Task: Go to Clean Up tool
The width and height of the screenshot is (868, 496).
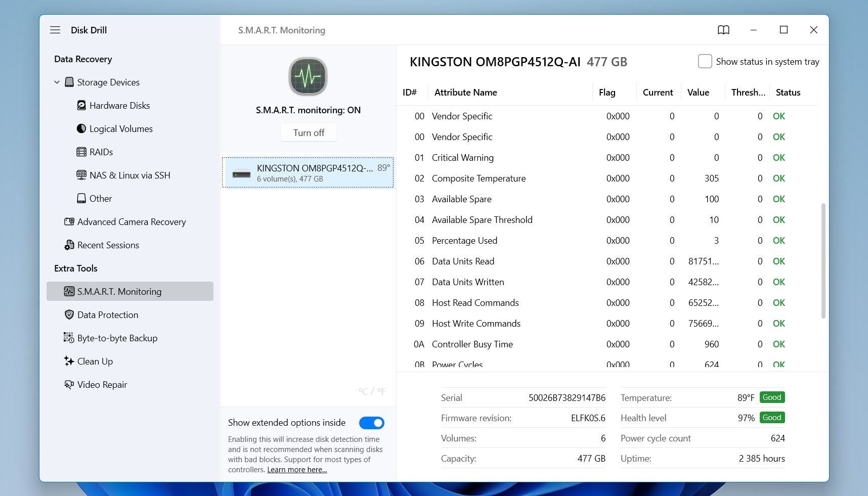Action: [95, 362]
